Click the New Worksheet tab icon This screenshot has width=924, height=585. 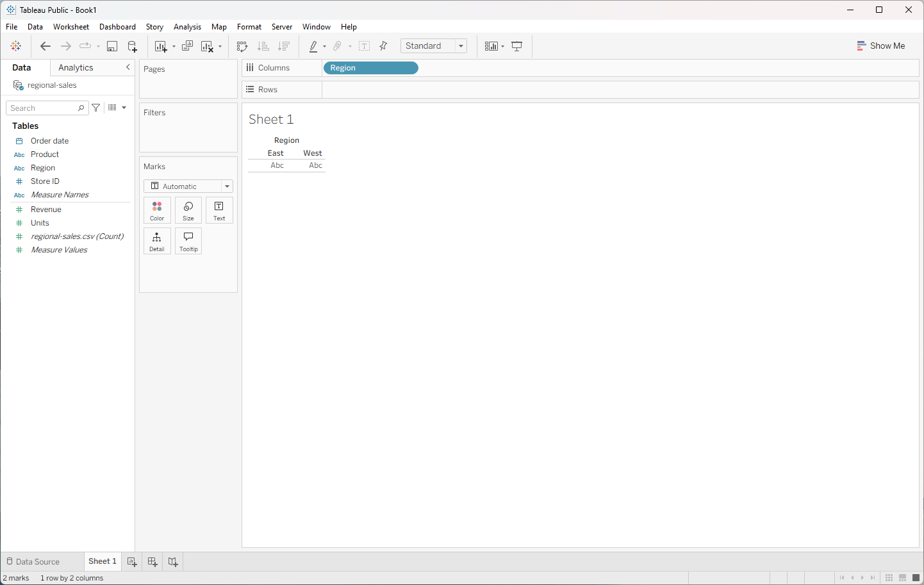tap(132, 561)
